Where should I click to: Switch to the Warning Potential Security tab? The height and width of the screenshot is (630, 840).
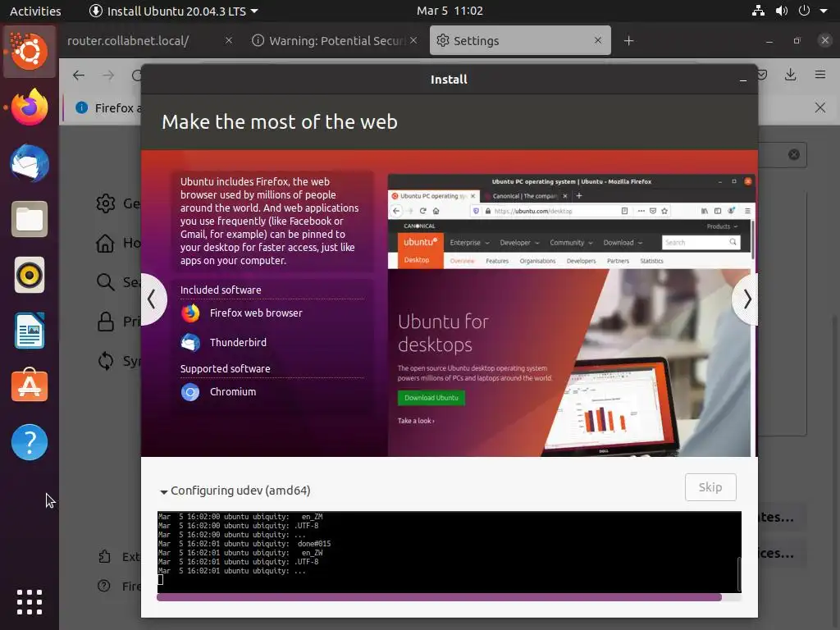(333, 41)
